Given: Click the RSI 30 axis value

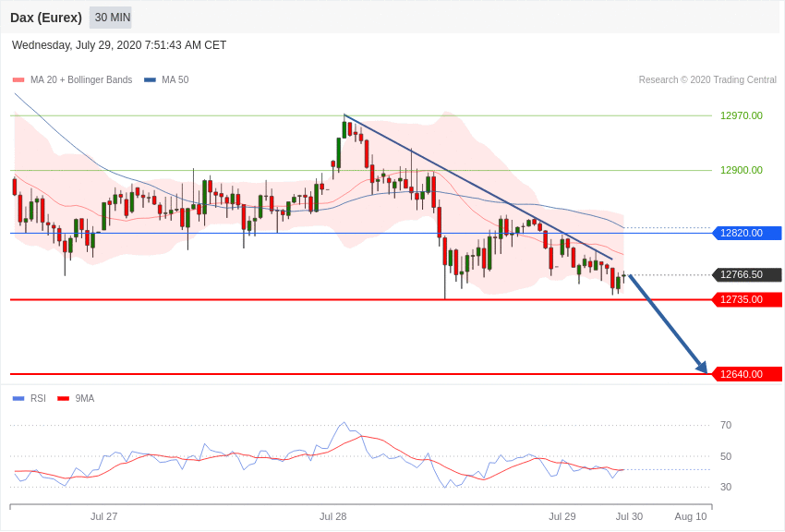Looking at the screenshot, I should pos(726,487).
